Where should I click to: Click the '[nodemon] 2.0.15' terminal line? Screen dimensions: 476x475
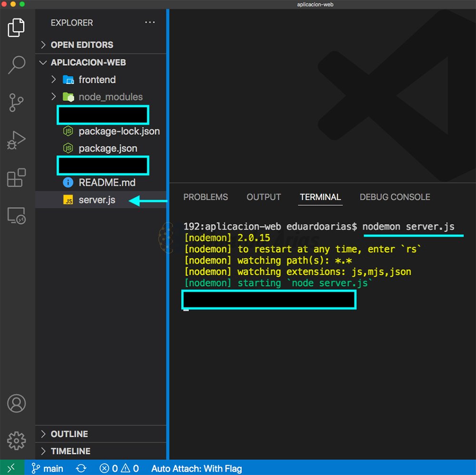click(227, 237)
